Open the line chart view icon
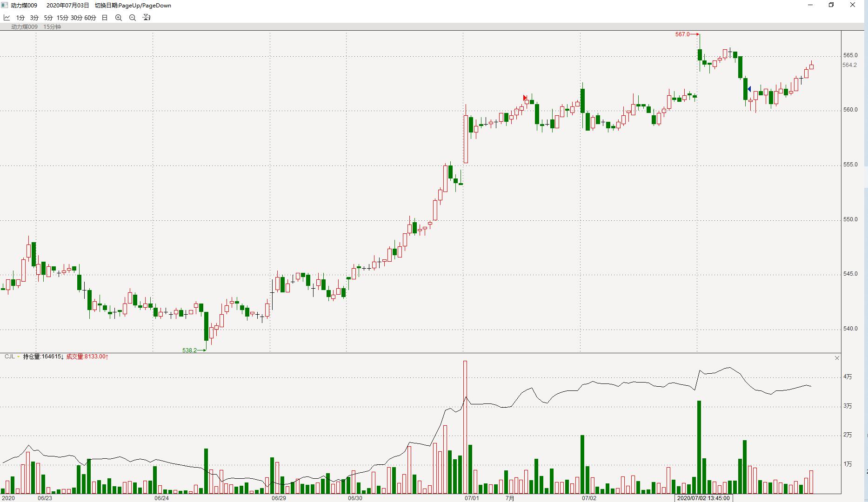 pos(7,18)
